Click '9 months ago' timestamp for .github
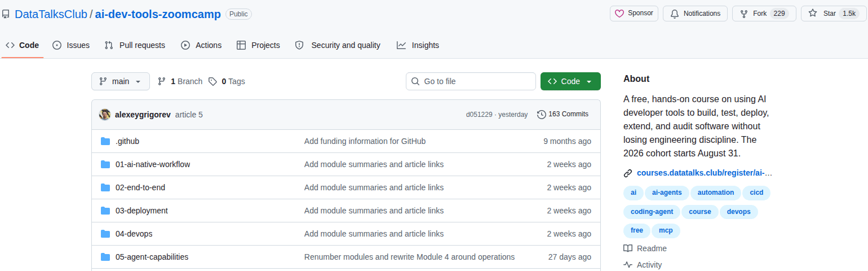The height and width of the screenshot is (271, 868). coord(568,141)
